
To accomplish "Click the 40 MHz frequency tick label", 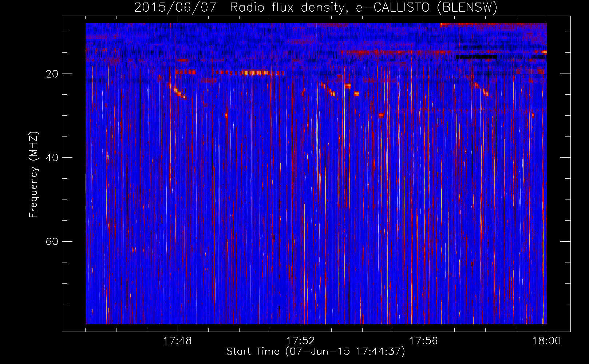I will 52,158.
